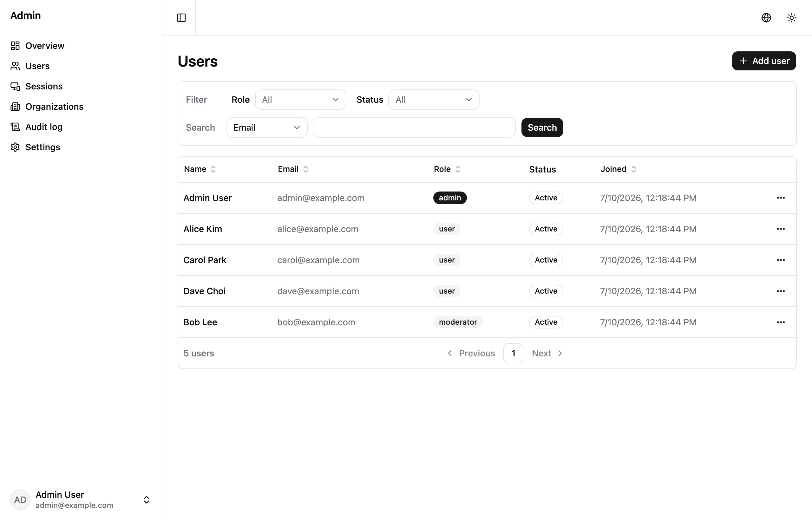
Task: Click the 5 users count text
Action: 199,353
